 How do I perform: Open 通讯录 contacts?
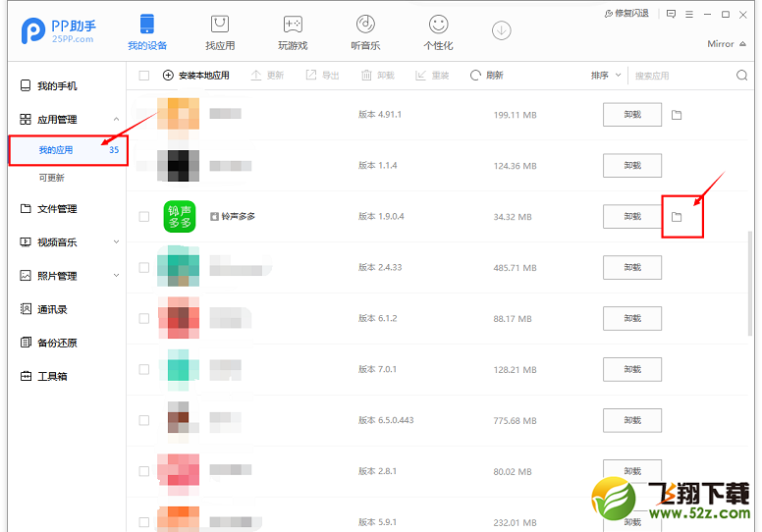[44, 309]
